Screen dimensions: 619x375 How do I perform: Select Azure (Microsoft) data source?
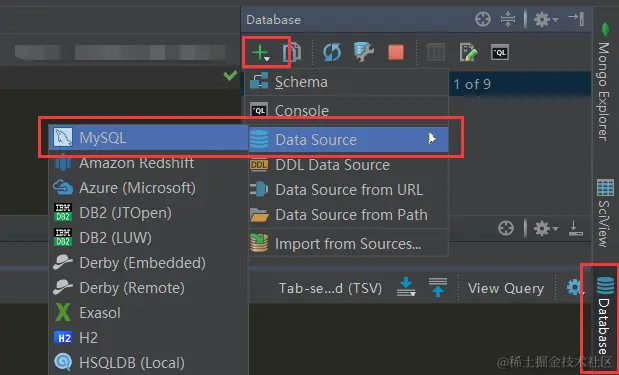148,188
